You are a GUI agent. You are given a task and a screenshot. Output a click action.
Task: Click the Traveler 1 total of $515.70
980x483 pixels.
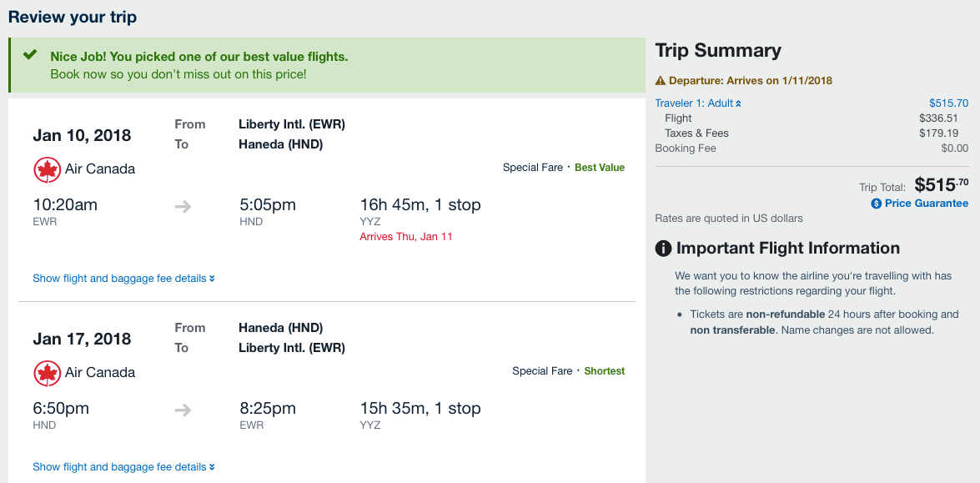(948, 103)
